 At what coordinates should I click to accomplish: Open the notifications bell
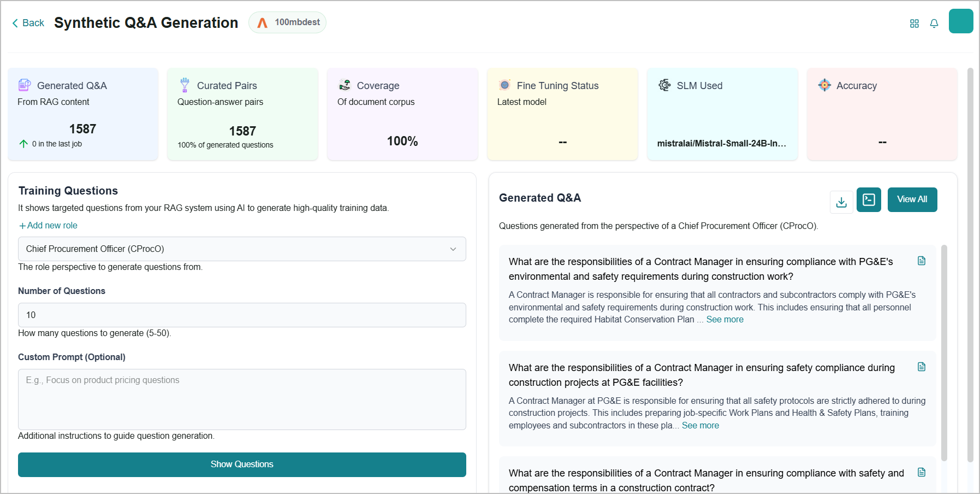tap(934, 23)
